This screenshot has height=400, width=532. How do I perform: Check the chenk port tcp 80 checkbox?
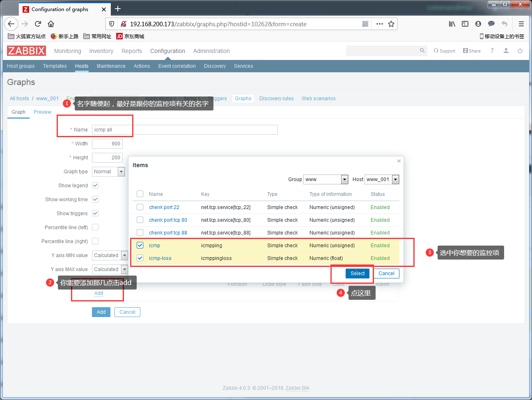tap(140, 220)
